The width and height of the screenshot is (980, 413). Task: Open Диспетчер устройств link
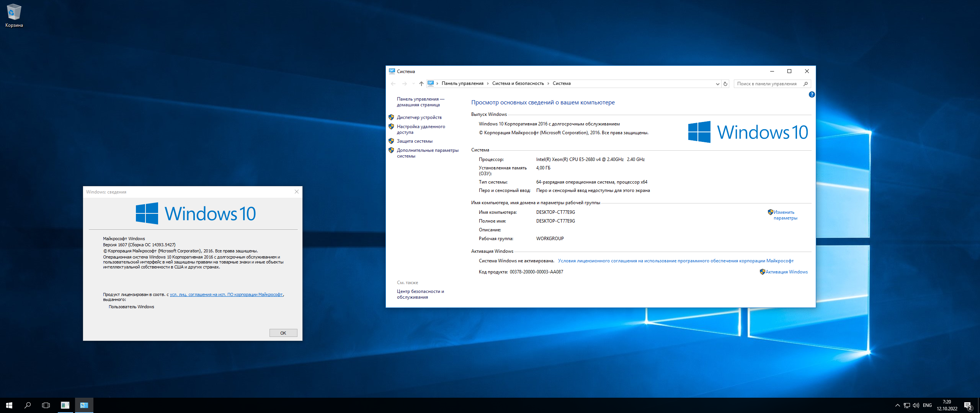419,117
